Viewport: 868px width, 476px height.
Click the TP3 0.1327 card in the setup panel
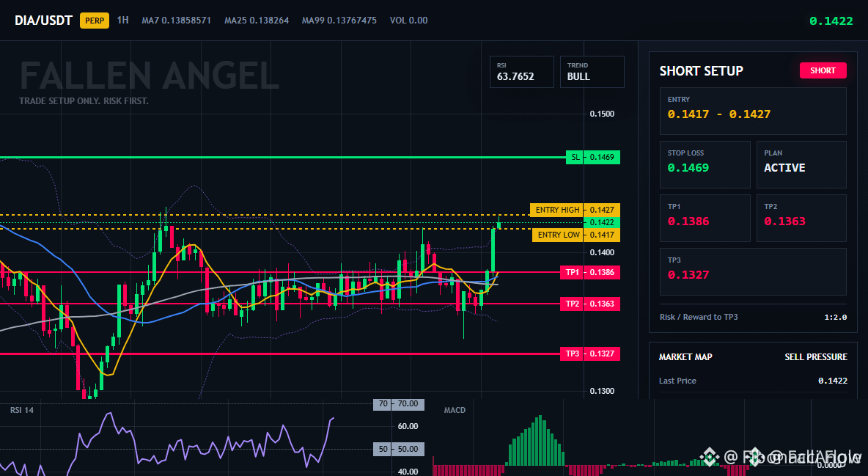coord(753,271)
